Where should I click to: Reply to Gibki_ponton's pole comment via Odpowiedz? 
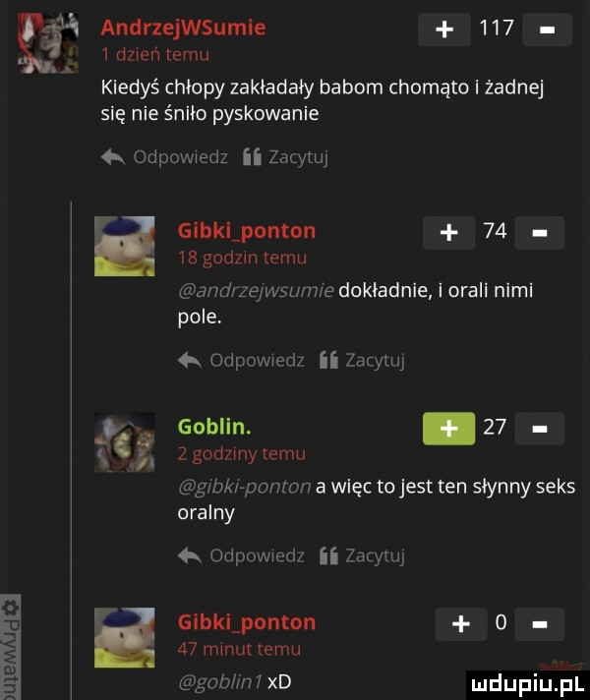[241, 360]
